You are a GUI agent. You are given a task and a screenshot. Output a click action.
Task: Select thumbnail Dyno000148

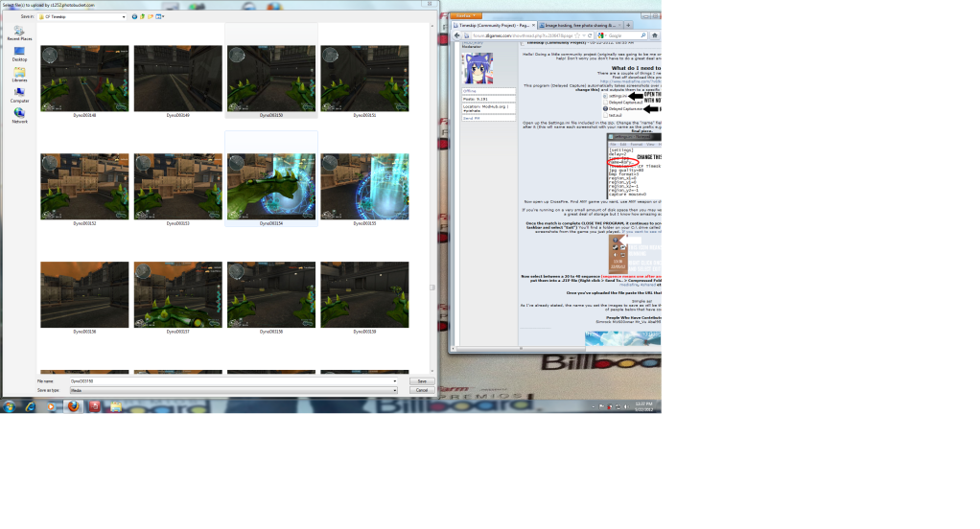point(84,79)
